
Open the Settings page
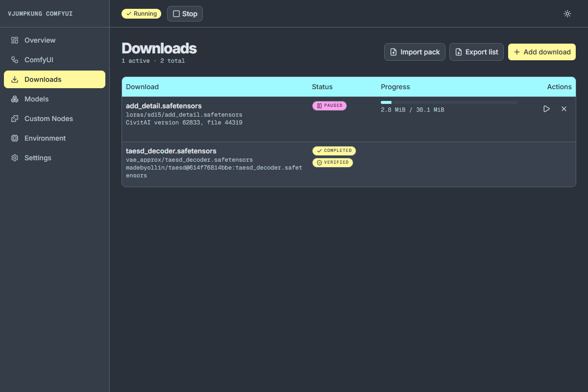pyautogui.click(x=54, y=158)
